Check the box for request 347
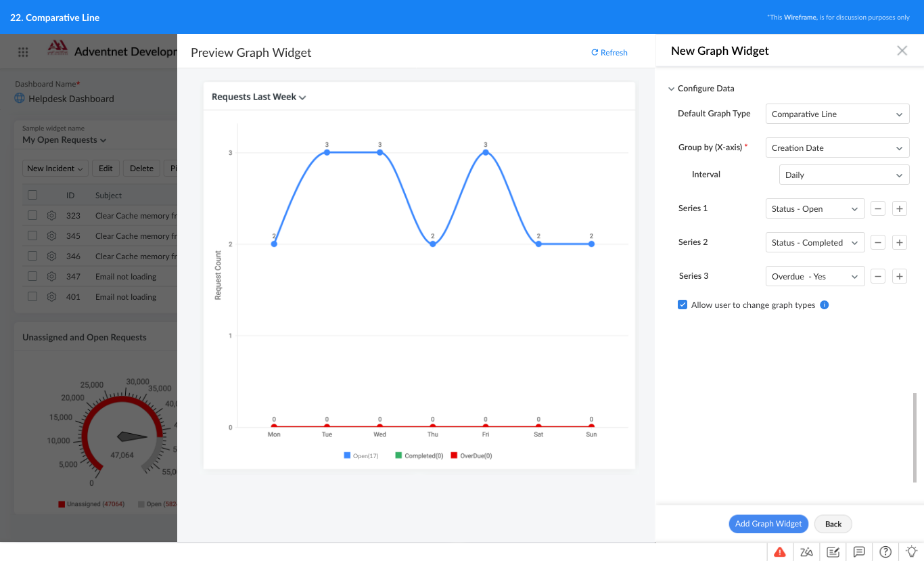The image size is (924, 561). click(32, 276)
